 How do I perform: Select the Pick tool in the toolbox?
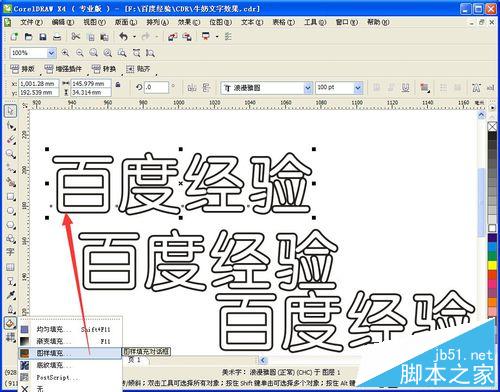coord(10,111)
